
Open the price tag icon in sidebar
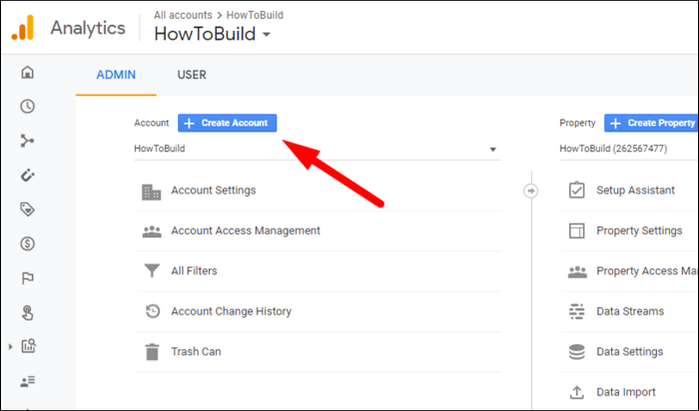pos(28,210)
